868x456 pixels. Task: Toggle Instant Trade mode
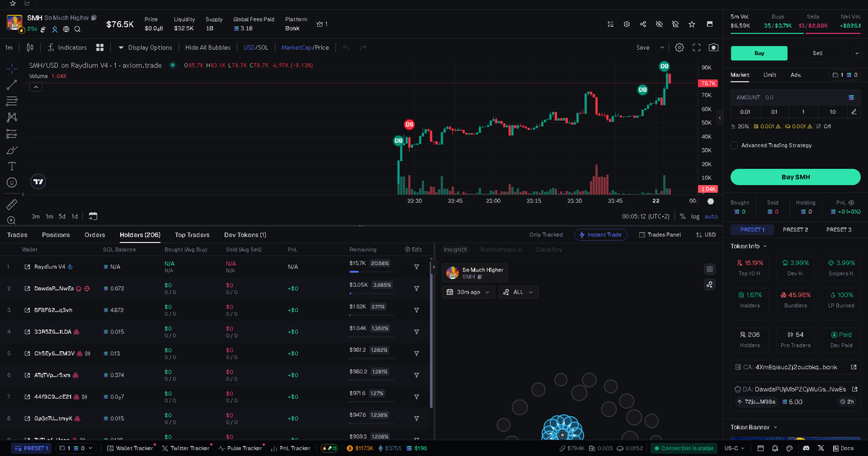coord(600,235)
